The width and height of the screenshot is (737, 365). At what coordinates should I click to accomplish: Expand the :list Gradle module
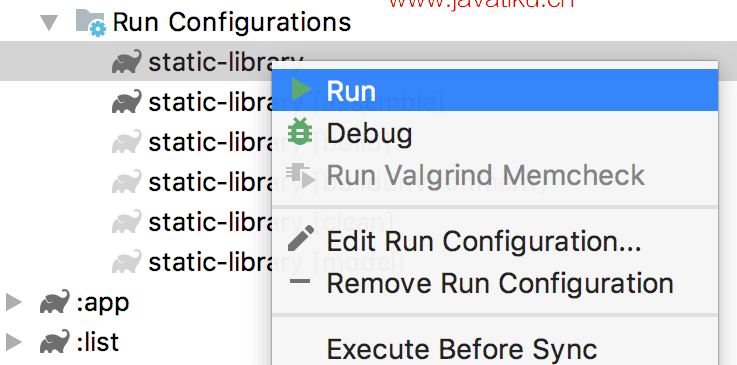click(13, 342)
